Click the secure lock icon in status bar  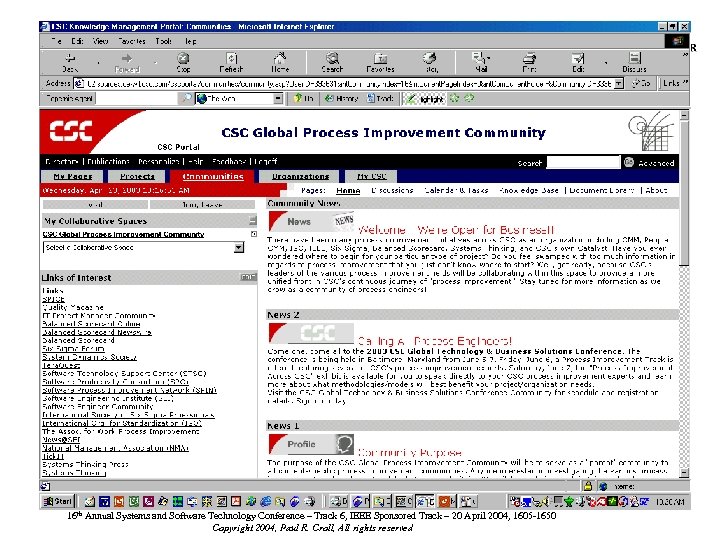(587, 486)
